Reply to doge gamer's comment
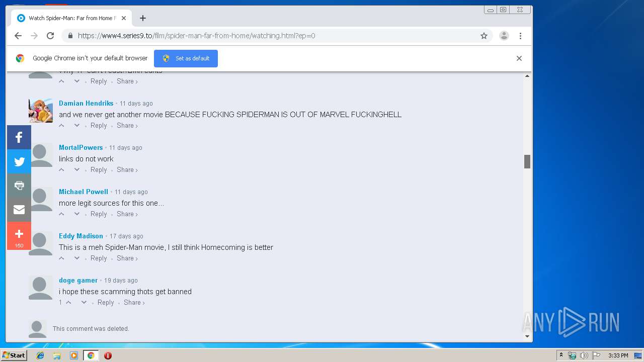The image size is (644, 362). click(x=106, y=302)
